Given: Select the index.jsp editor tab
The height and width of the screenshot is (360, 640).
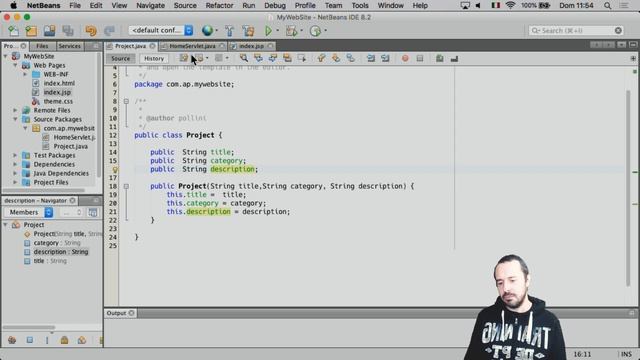Looking at the screenshot, I should (251, 46).
